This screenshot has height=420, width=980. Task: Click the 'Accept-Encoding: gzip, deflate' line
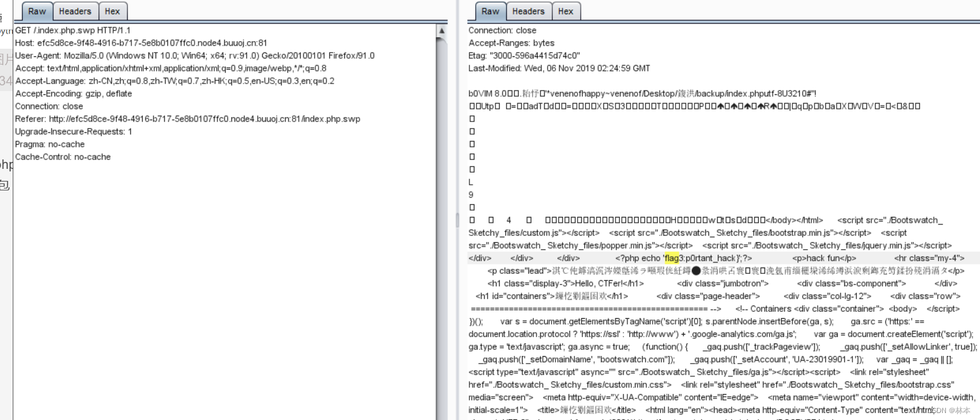click(x=73, y=94)
